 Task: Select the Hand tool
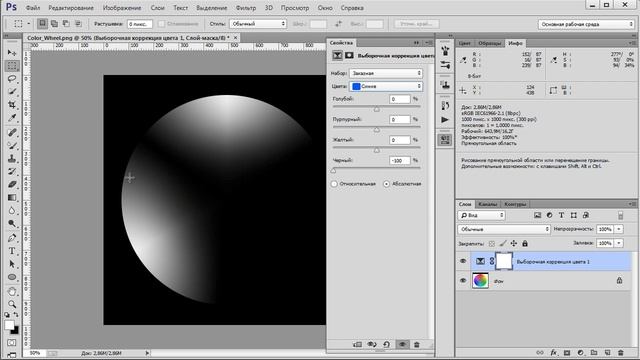[12, 291]
